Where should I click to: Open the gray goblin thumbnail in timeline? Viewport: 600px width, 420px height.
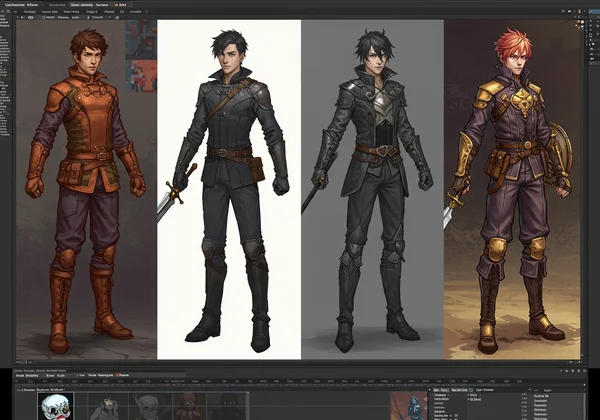tap(150, 407)
